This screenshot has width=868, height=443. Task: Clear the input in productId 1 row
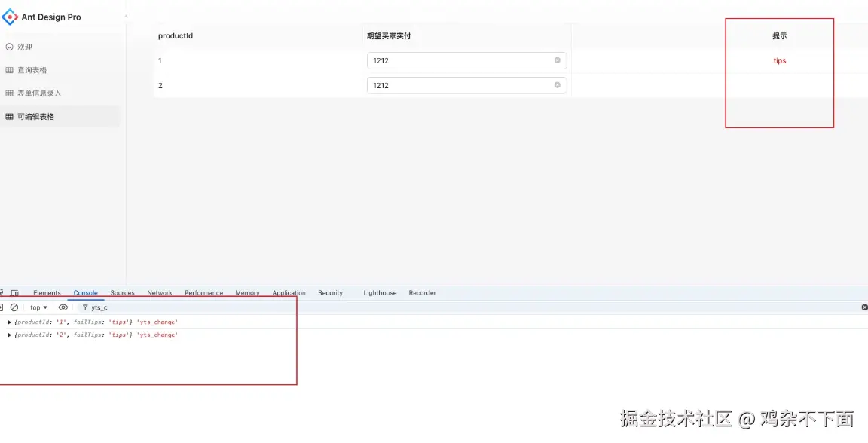click(x=558, y=60)
